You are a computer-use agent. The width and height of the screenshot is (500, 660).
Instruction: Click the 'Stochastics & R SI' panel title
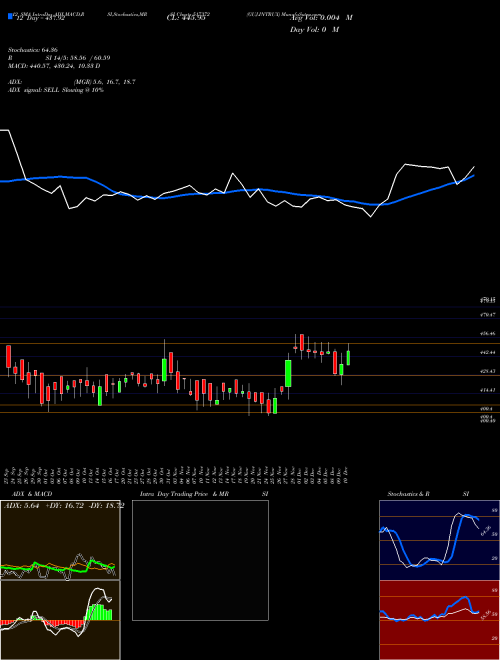click(x=428, y=494)
